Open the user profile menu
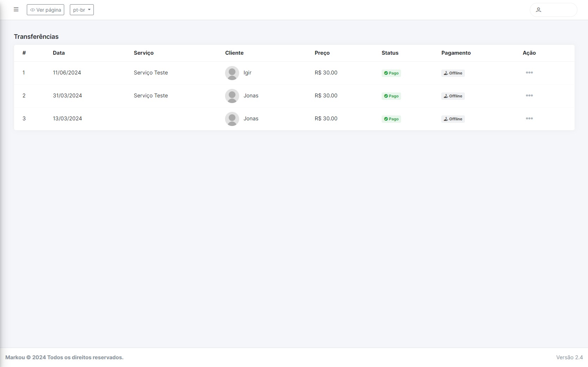588x367 pixels. point(553,10)
